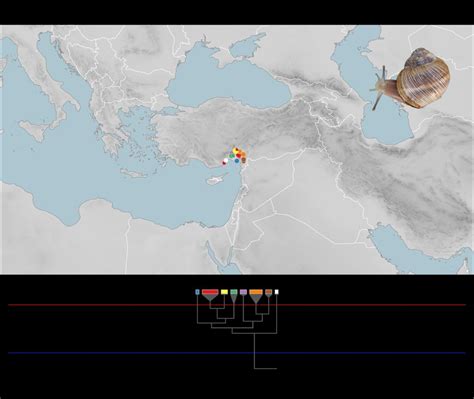This screenshot has height=399, width=474.
Task: Click the yellow locality dot on the map
Action: [235, 151]
